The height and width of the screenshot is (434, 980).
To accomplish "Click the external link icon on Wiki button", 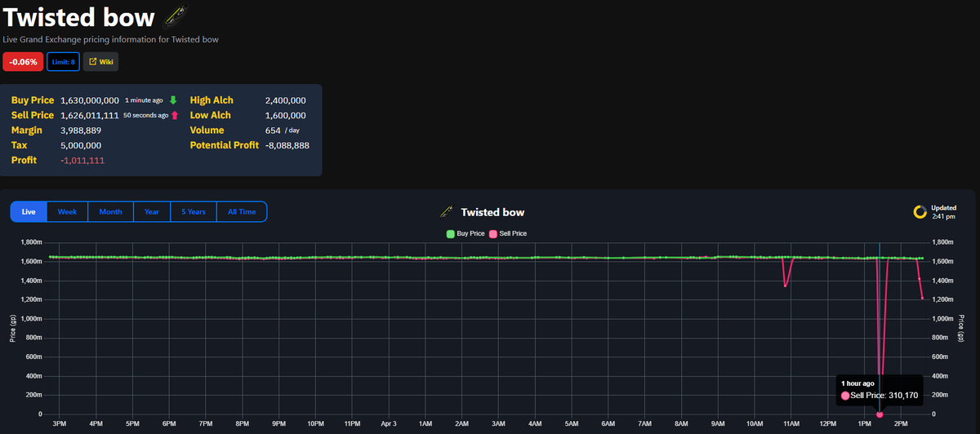I will [x=92, y=61].
